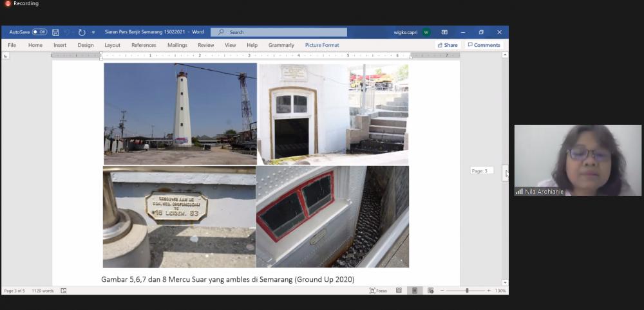644x310 pixels.
Task: Switch to the Insert tab
Action: [x=60, y=45]
